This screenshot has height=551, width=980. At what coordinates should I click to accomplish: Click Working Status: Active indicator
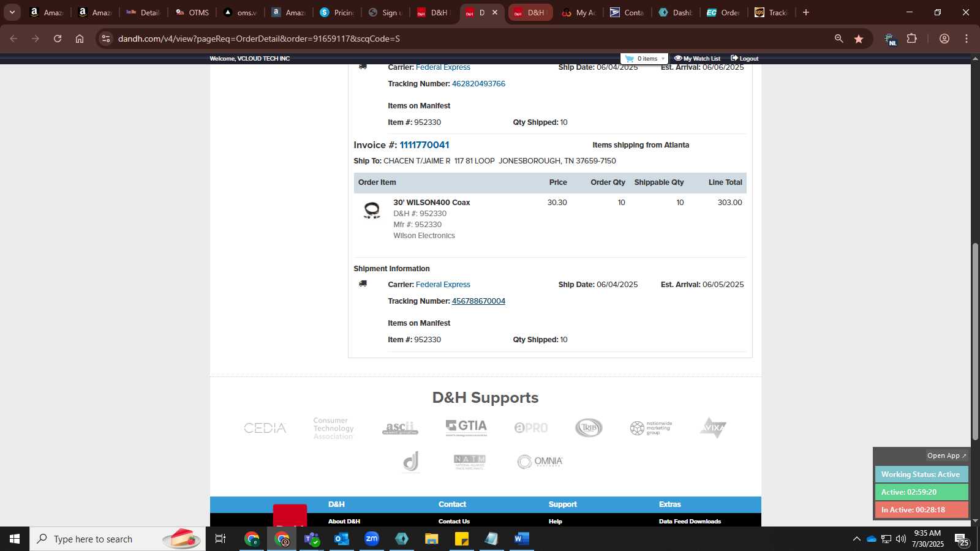(921, 474)
